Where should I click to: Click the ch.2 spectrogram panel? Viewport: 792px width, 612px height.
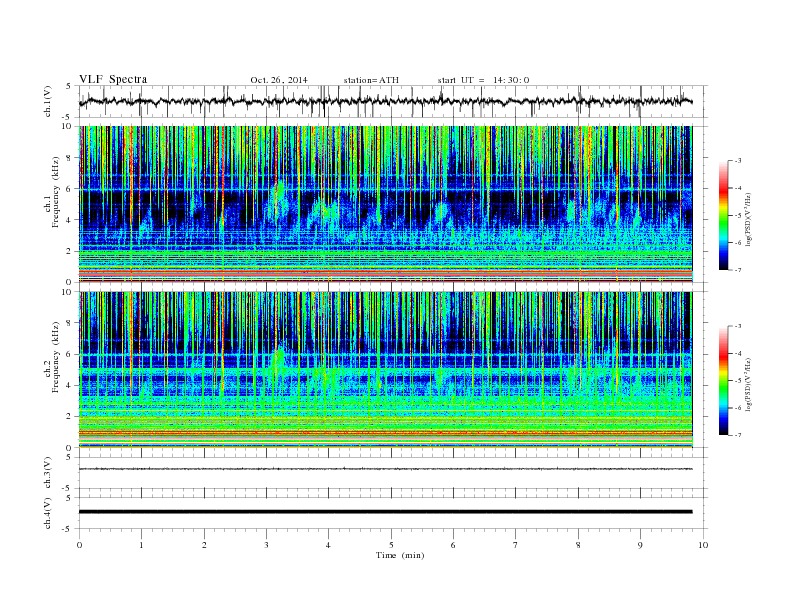point(385,369)
